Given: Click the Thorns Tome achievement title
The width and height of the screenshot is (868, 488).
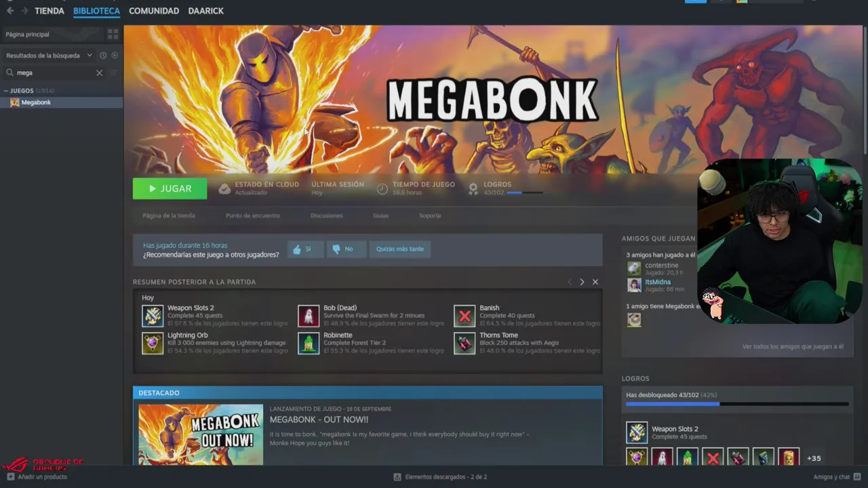Looking at the screenshot, I should point(498,335).
